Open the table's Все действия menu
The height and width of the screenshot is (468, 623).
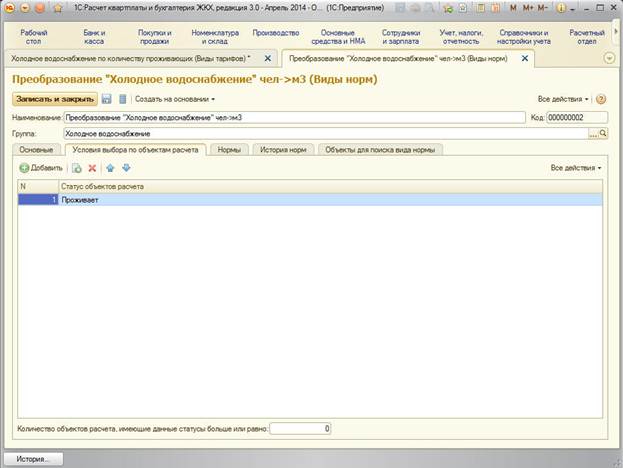[576, 168]
